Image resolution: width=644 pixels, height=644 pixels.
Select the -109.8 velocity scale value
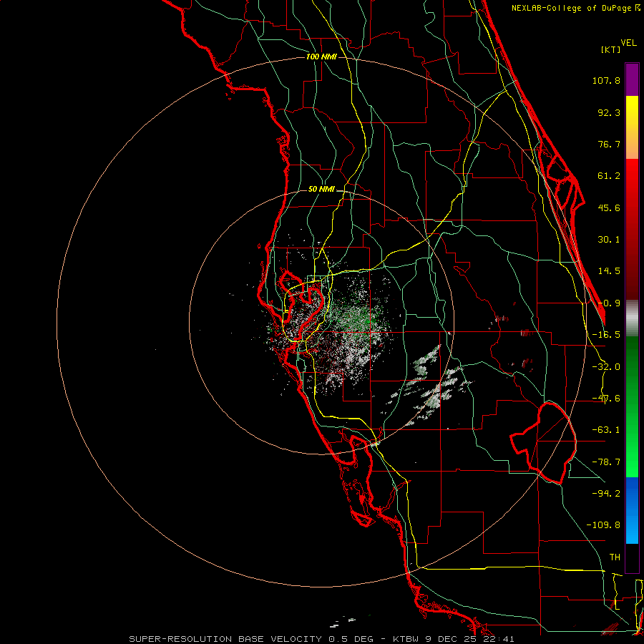[x=603, y=525]
